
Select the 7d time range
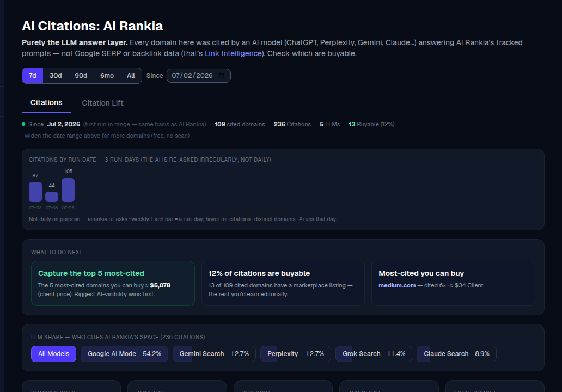point(32,76)
